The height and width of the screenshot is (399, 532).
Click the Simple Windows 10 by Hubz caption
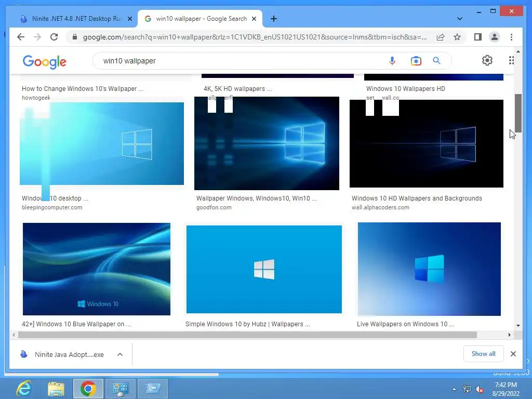(x=248, y=324)
